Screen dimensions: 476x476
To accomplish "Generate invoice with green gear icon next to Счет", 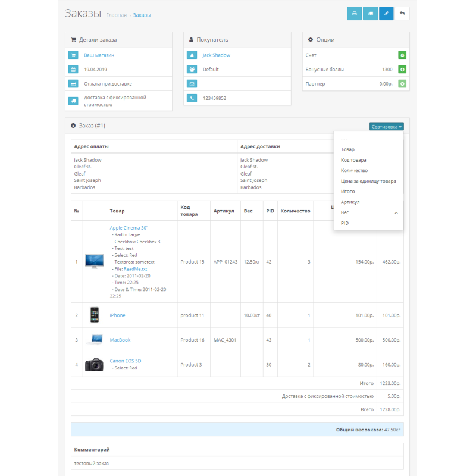I will [402, 54].
